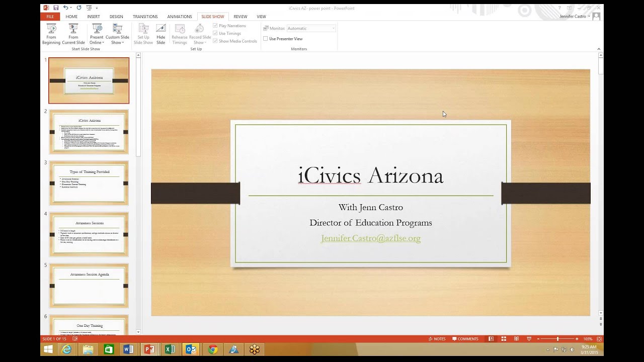The height and width of the screenshot is (362, 644).
Task: Click the Redo/Repeat icon
Action: (78, 8)
